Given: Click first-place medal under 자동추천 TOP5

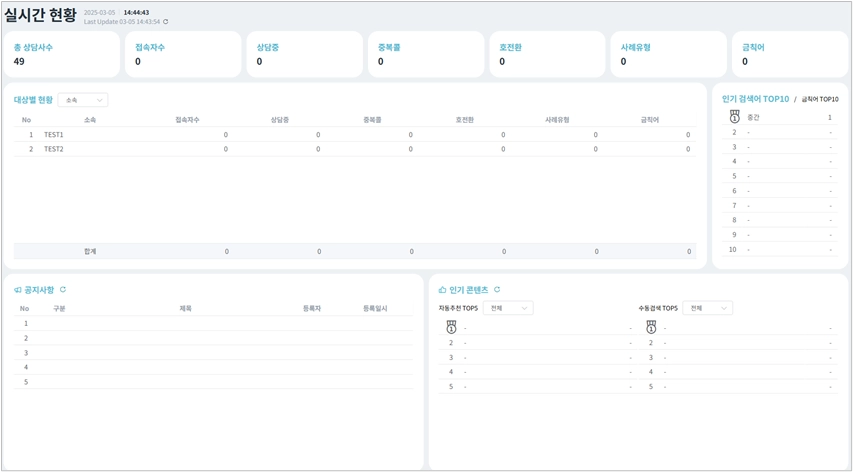Looking at the screenshot, I should point(451,327).
